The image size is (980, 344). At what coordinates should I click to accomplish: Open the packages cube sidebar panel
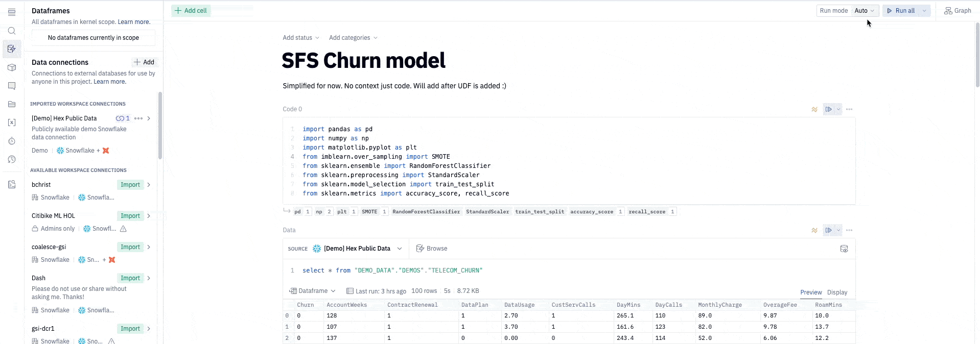coord(12,67)
